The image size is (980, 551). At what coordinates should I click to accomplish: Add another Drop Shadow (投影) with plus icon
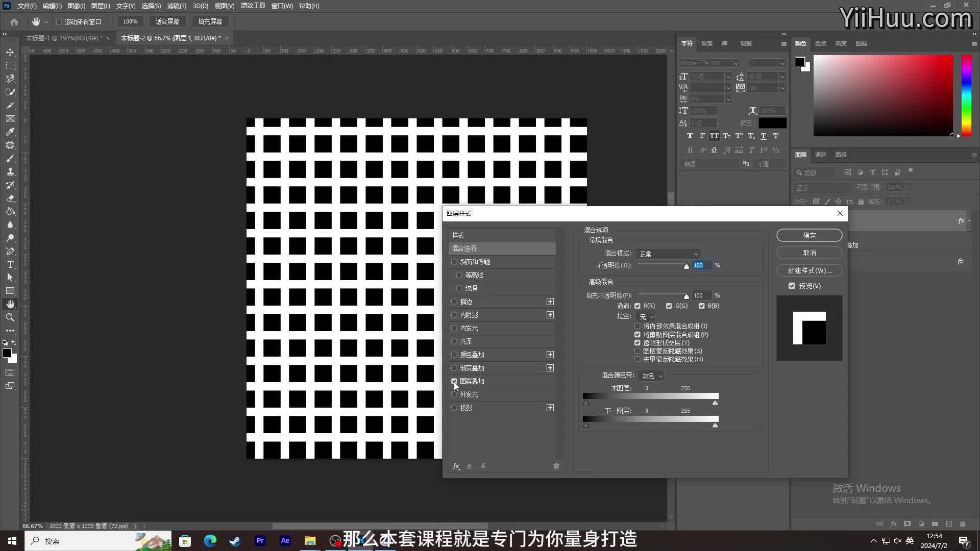550,408
